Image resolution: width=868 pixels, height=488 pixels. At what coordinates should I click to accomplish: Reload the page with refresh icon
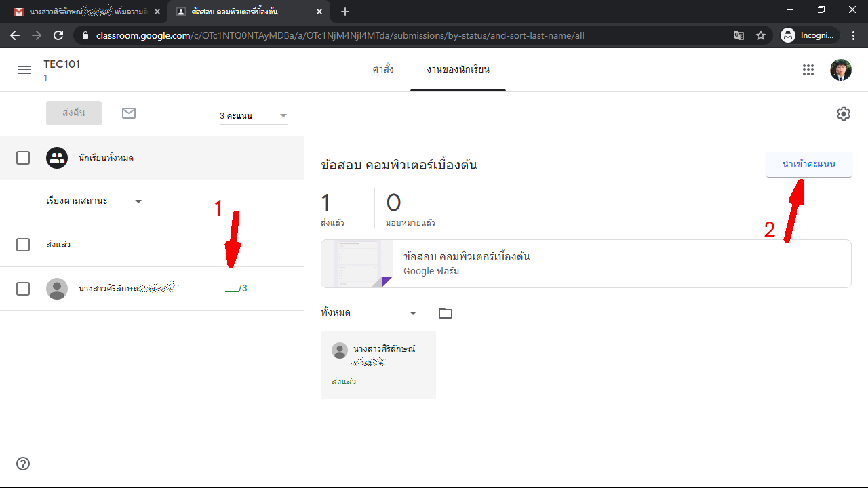[x=58, y=35]
